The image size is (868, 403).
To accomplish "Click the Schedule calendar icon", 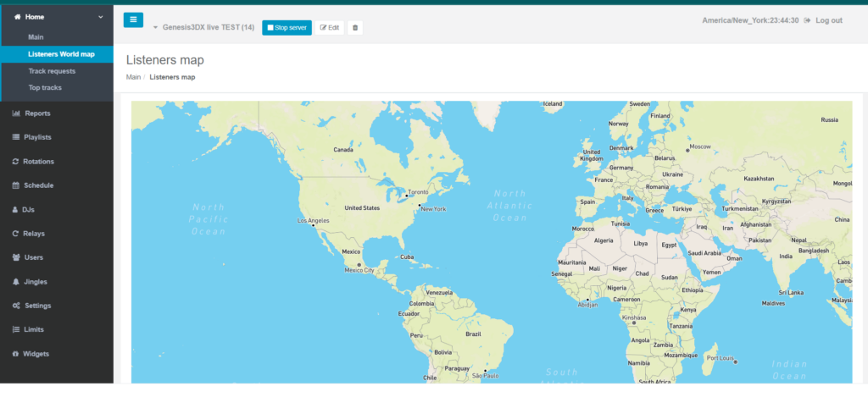I will pyautogui.click(x=16, y=185).
